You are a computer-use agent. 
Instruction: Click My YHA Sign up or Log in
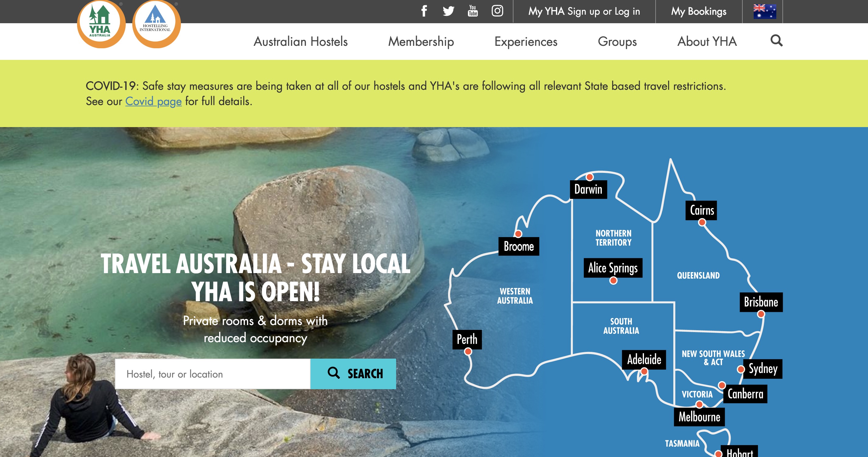(584, 11)
